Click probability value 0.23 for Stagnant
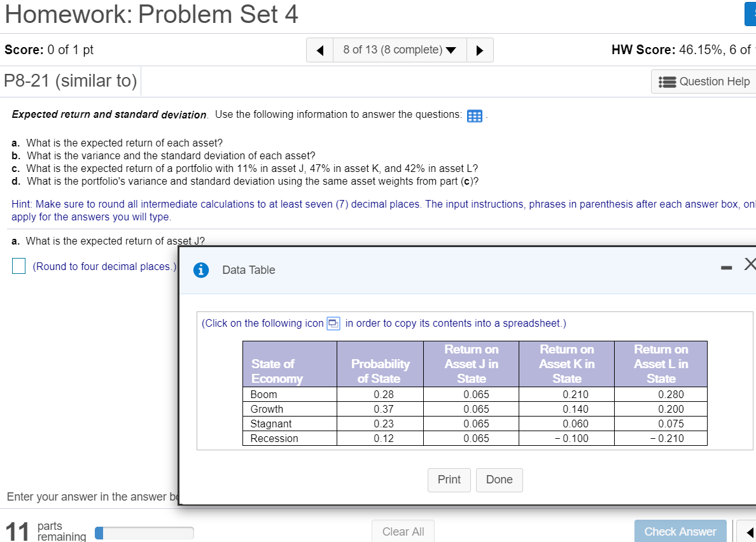The height and width of the screenshot is (542, 756). 384,424
